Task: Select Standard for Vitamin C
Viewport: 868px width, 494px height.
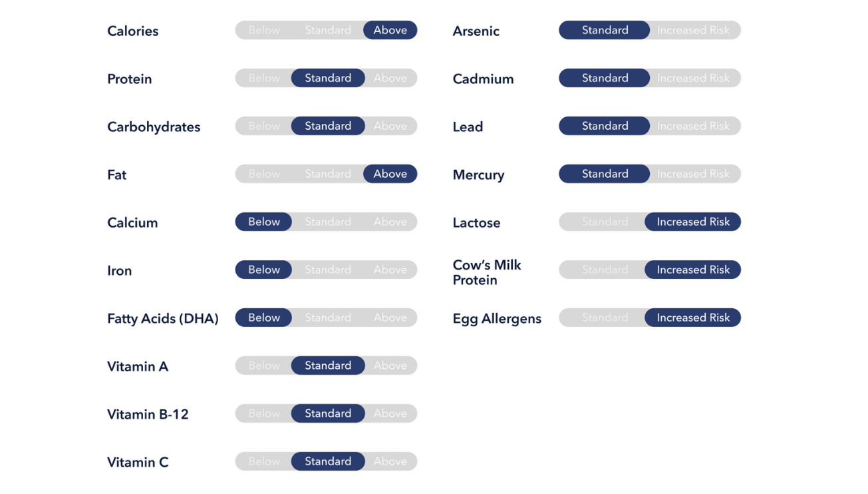Action: point(328,461)
